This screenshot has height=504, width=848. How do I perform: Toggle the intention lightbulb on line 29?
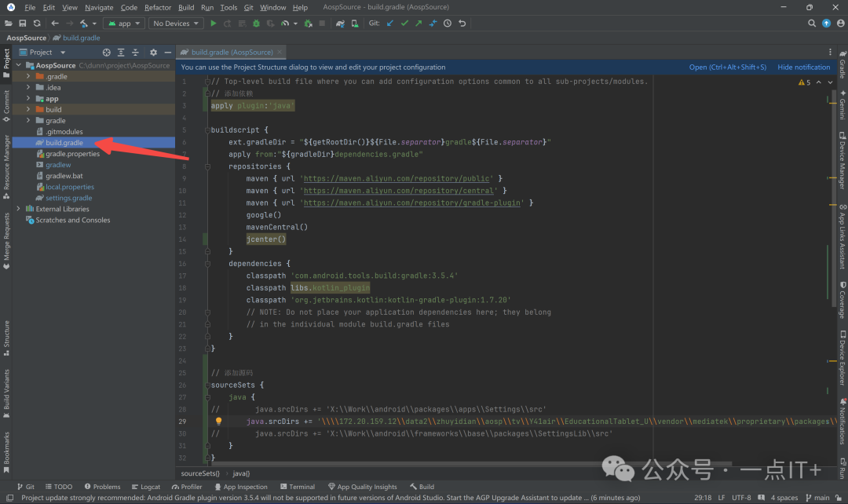[x=218, y=422]
